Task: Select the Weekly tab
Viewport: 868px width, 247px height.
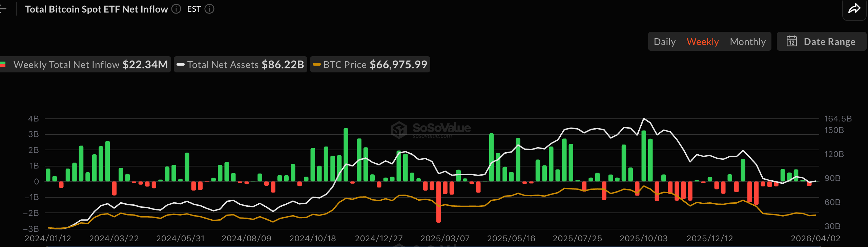Action: [702, 42]
